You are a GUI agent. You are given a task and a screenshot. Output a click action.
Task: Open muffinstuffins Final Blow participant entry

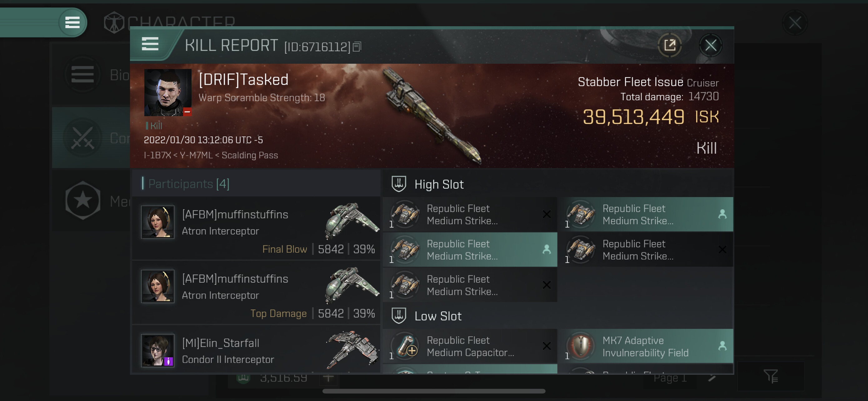click(x=256, y=228)
